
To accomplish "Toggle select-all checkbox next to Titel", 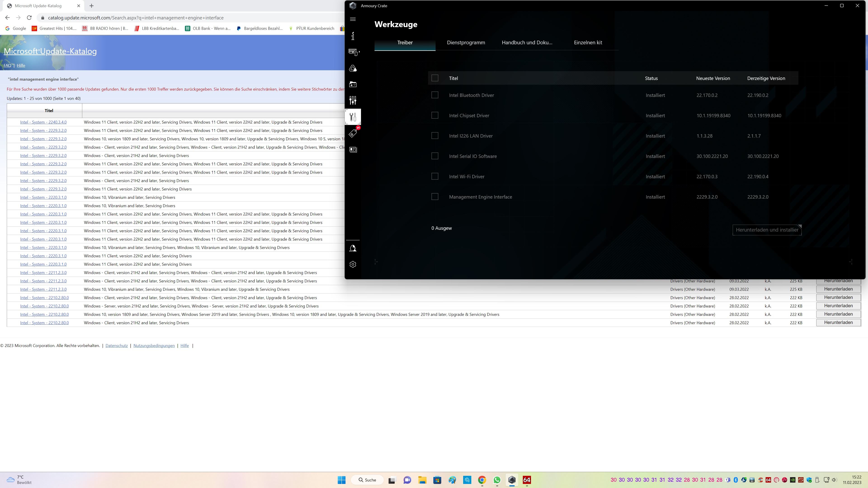I will coord(435,78).
